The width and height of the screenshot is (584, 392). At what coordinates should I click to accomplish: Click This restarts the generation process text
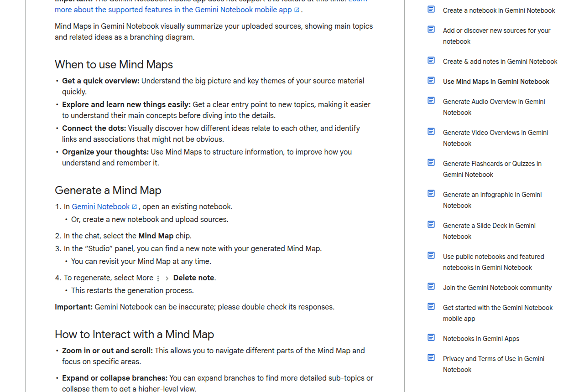132,290
